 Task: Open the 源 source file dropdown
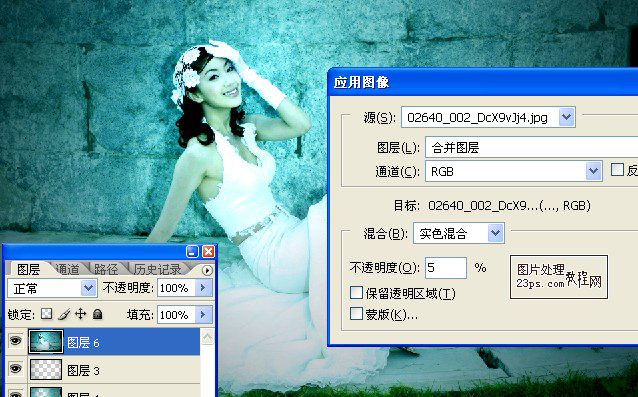(x=567, y=117)
